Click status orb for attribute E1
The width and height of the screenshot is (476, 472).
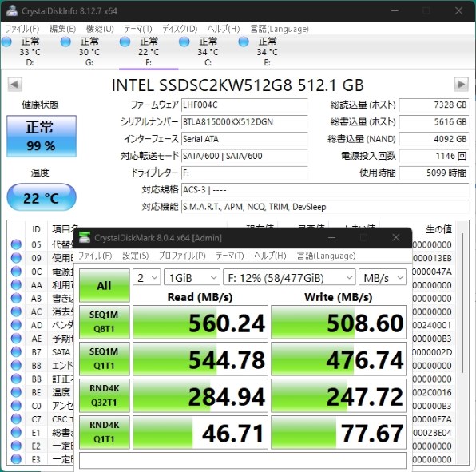(x=16, y=432)
